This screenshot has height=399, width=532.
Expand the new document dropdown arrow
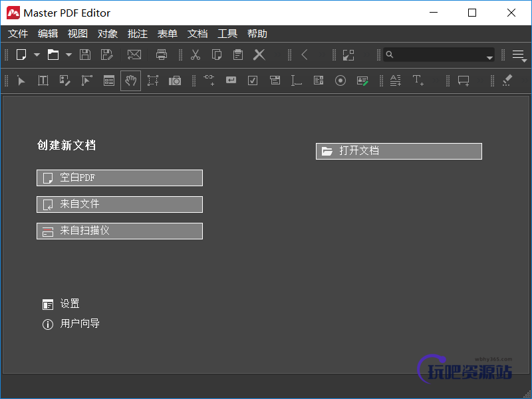[x=37, y=55]
